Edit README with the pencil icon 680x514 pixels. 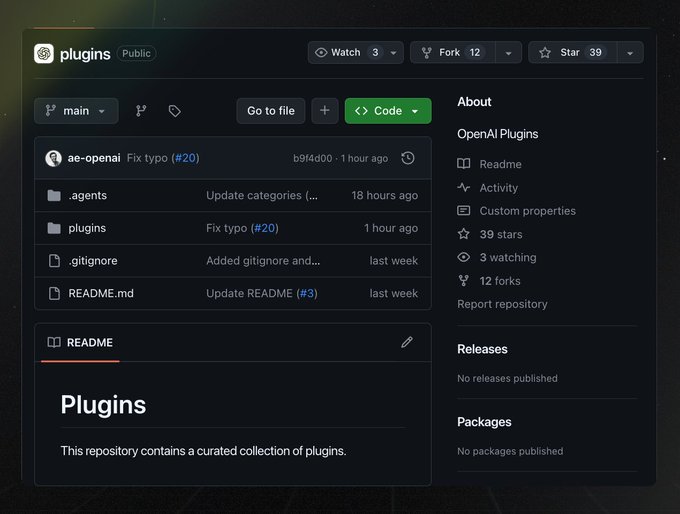point(407,342)
